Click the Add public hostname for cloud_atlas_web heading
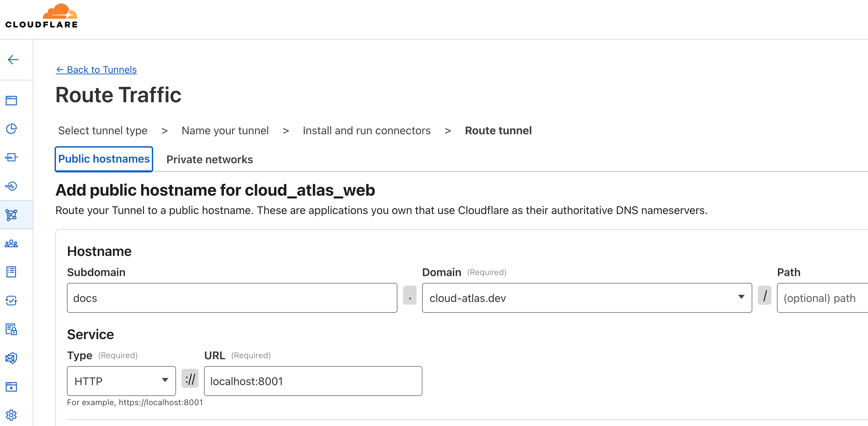 tap(215, 190)
